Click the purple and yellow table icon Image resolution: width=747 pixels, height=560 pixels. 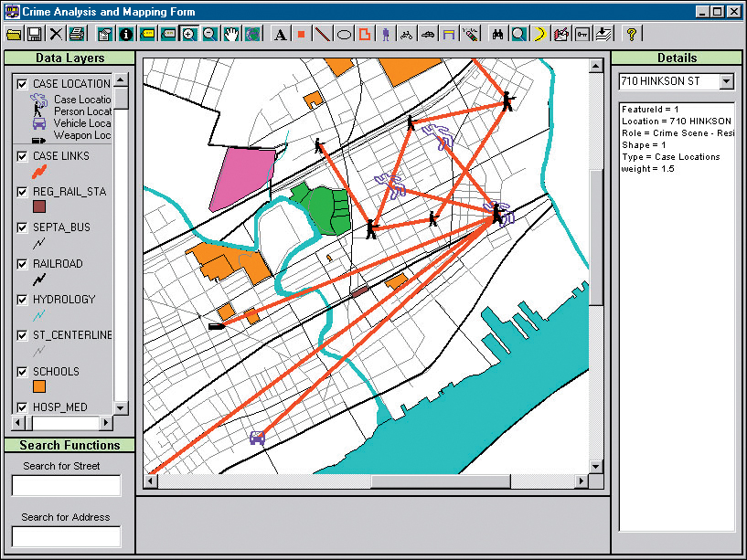449,35
